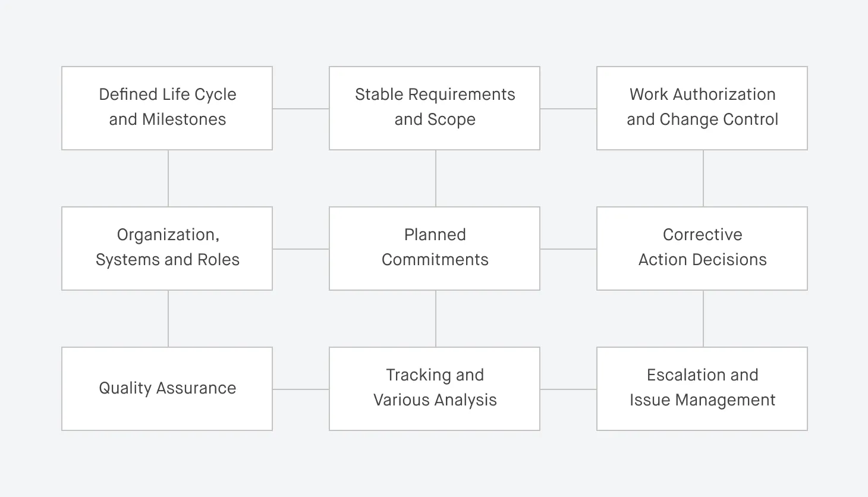Click the Organization, Systems and Roles box
The width and height of the screenshot is (868, 497).
tap(167, 248)
